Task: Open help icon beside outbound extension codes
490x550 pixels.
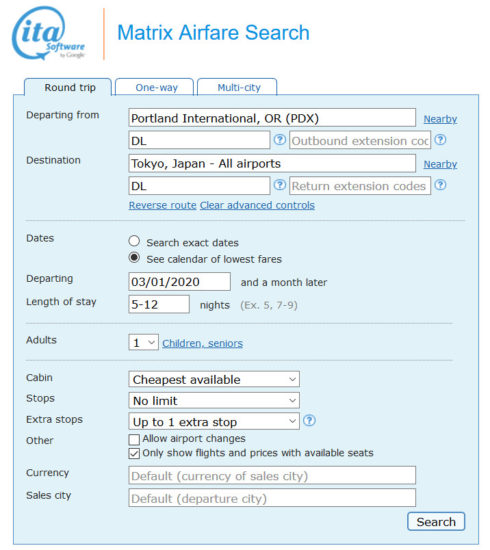Action: pos(440,140)
